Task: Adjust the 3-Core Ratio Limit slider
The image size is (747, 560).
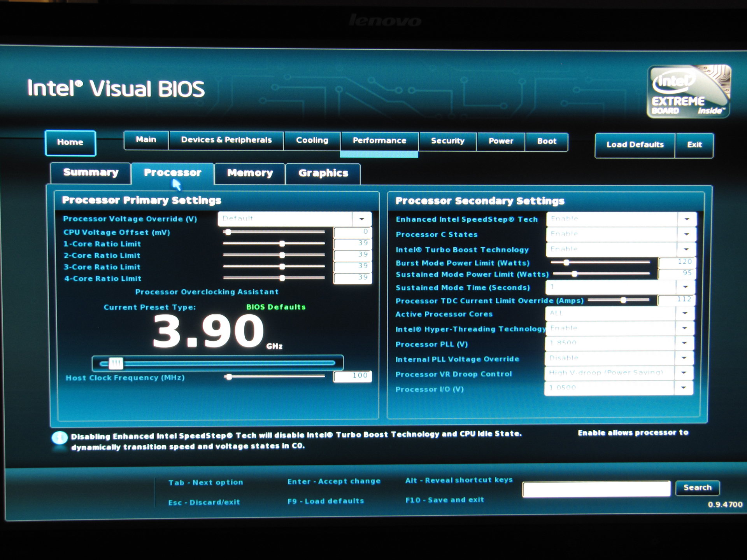Action: click(x=274, y=267)
